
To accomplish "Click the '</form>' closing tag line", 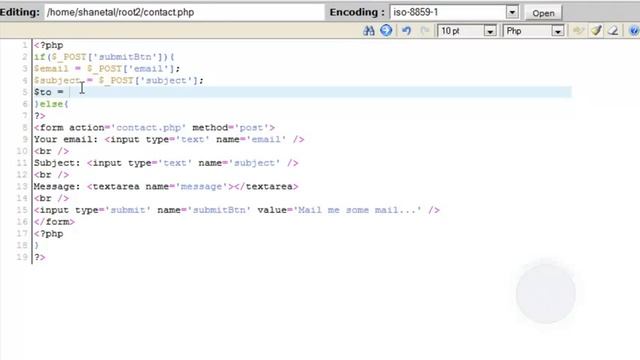I will 54,222.
